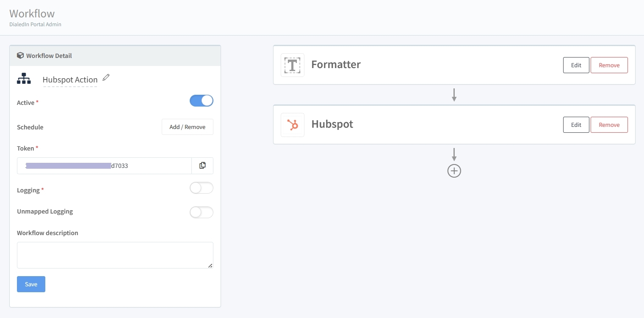
Task: Click the workflow sitemap icon beside Hubspot Action
Action: point(24,79)
